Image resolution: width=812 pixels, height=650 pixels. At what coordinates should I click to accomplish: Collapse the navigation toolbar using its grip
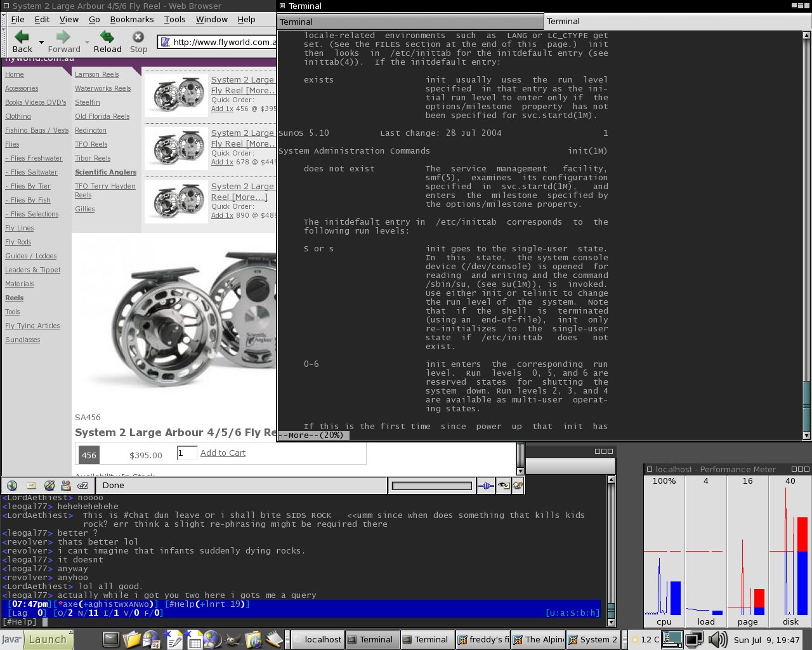pyautogui.click(x=4, y=42)
